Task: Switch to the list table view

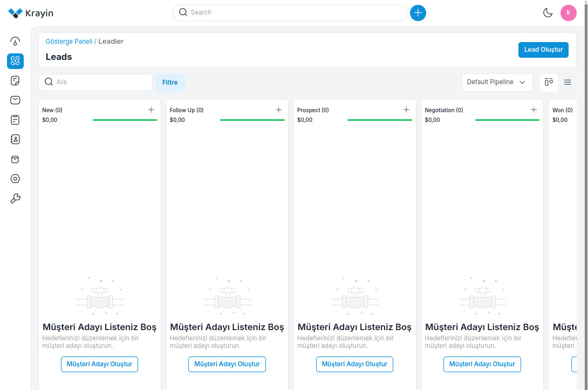Action: [568, 83]
